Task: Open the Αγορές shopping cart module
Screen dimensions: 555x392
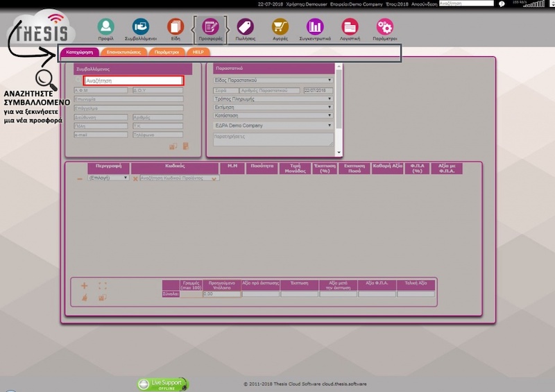Action: click(x=280, y=28)
